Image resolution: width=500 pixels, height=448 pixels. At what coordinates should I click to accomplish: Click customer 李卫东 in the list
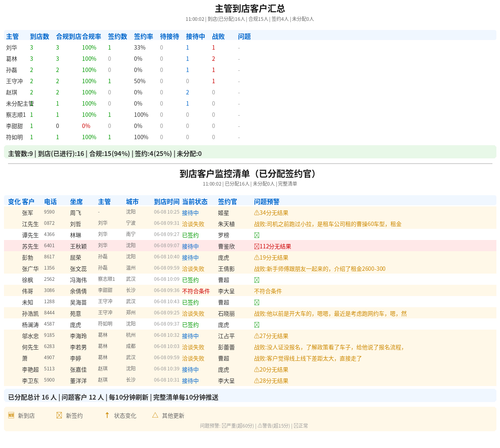[x=30, y=381]
